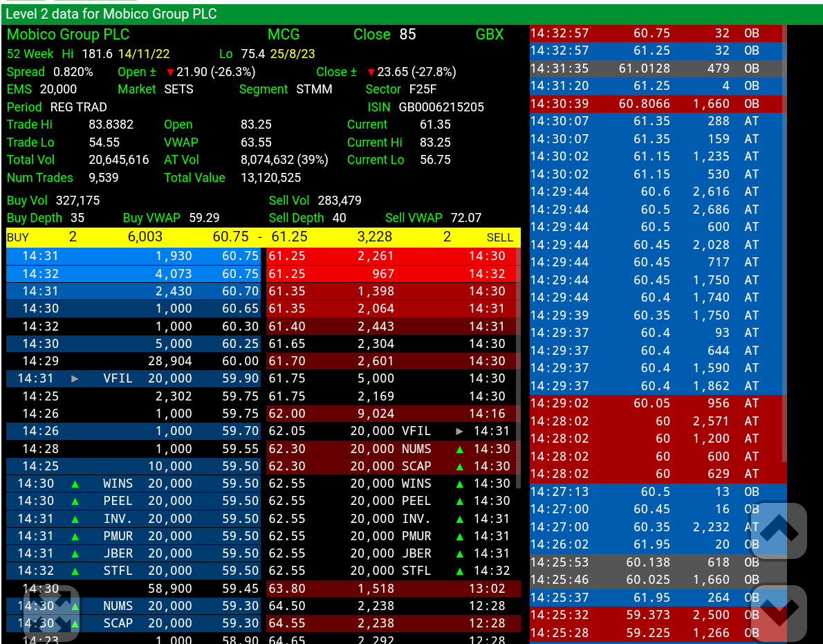Click the order book vertical scrollbar
The height and width of the screenshot is (644, 823).
coord(519,367)
